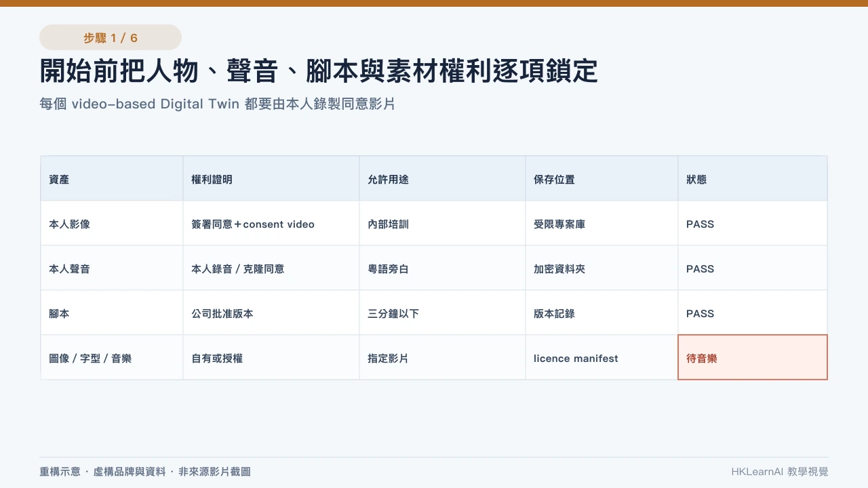Click the highlighted 待音樂 status cell
868x488 pixels.
(x=753, y=357)
